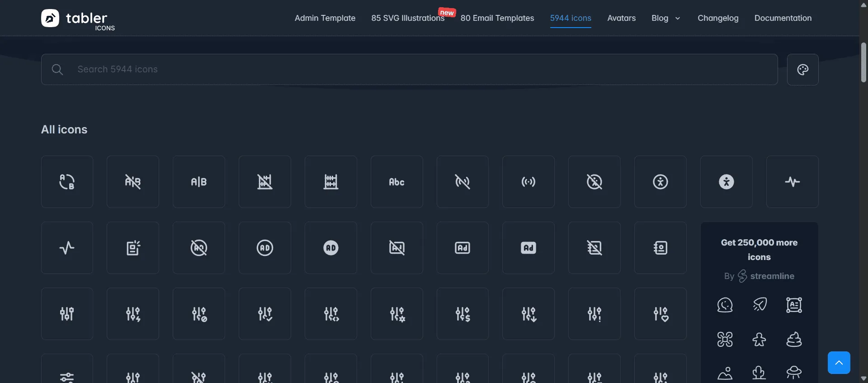Select the adjustments with cog icon
The height and width of the screenshot is (383, 868).
point(397,314)
